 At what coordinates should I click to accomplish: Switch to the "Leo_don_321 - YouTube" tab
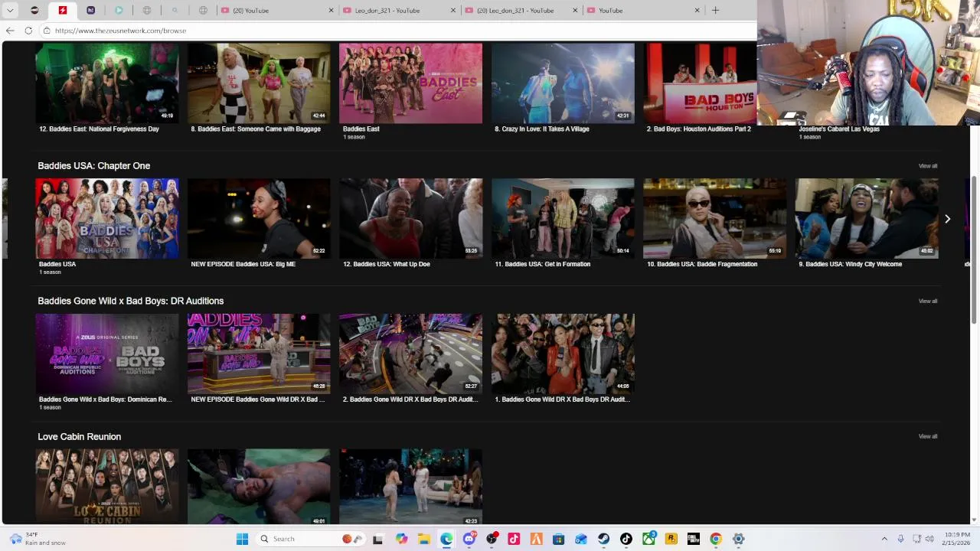pyautogui.click(x=398, y=10)
